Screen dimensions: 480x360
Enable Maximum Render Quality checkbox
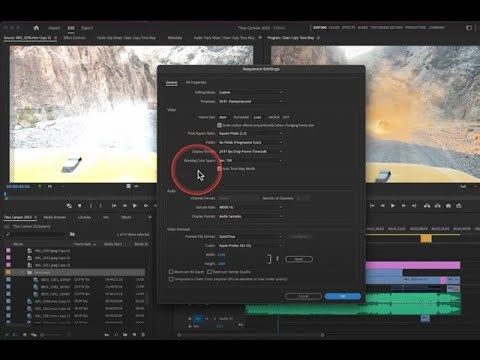[210, 272]
